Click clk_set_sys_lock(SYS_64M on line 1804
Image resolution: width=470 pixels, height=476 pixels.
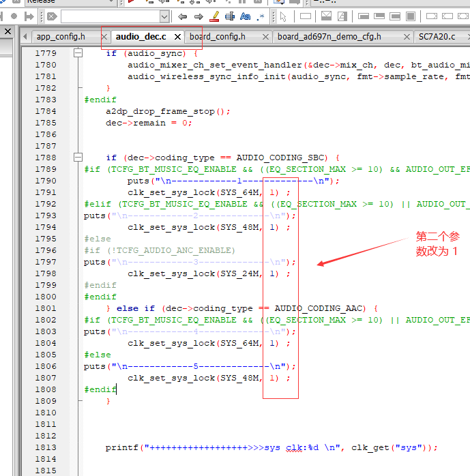click(x=194, y=343)
